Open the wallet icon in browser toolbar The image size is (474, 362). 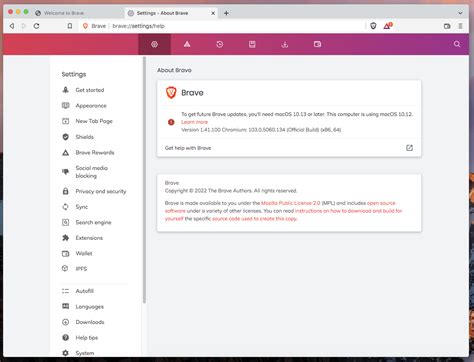tap(447, 26)
